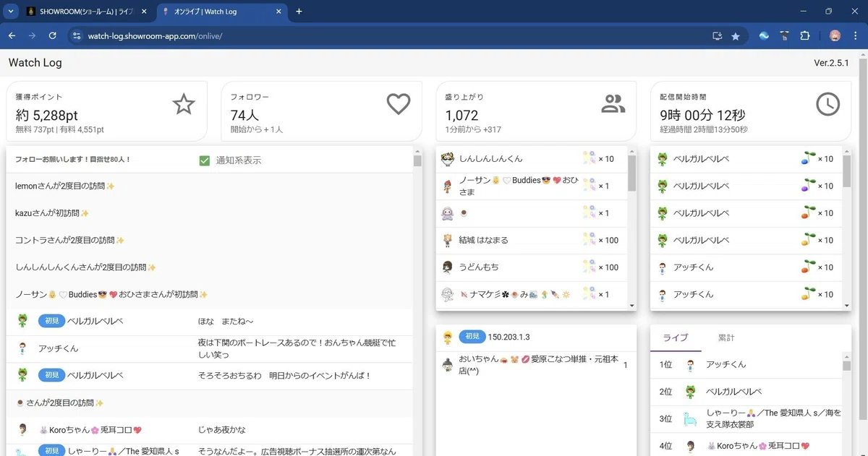Image resolution: width=868 pixels, height=456 pixels.
Task: Click the ナマケジ row avatar icon
Action: [447, 294]
